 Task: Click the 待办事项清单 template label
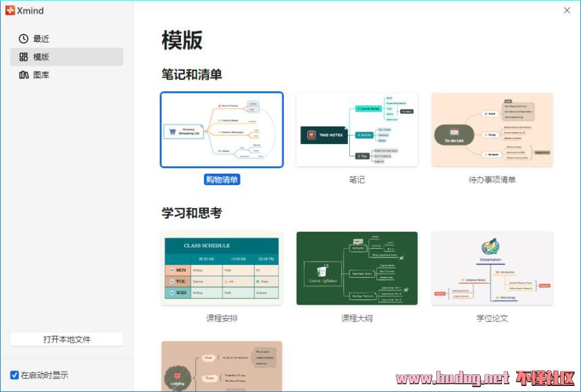(492, 180)
